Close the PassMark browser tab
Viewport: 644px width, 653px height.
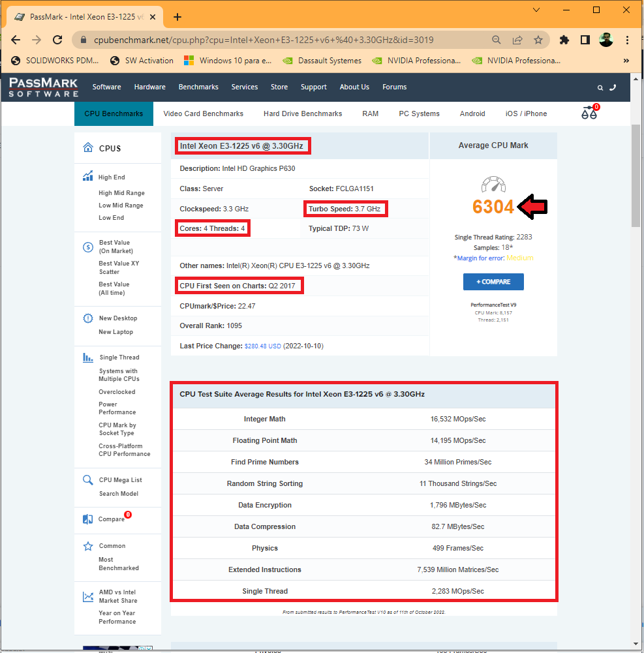click(x=153, y=17)
